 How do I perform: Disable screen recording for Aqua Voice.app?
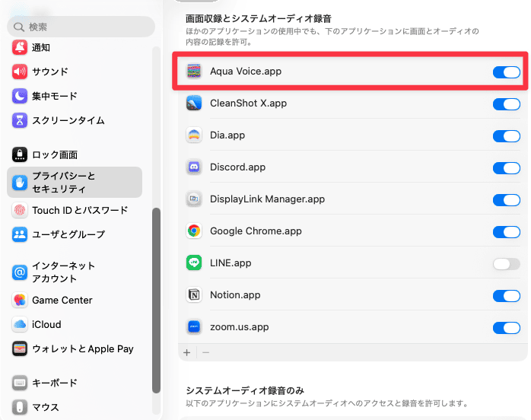pyautogui.click(x=507, y=72)
